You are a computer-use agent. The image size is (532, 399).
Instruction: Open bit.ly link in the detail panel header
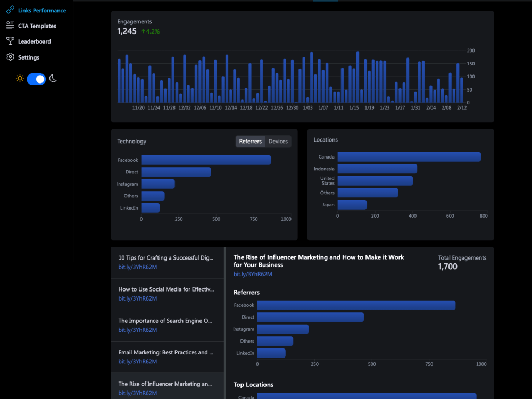point(253,274)
